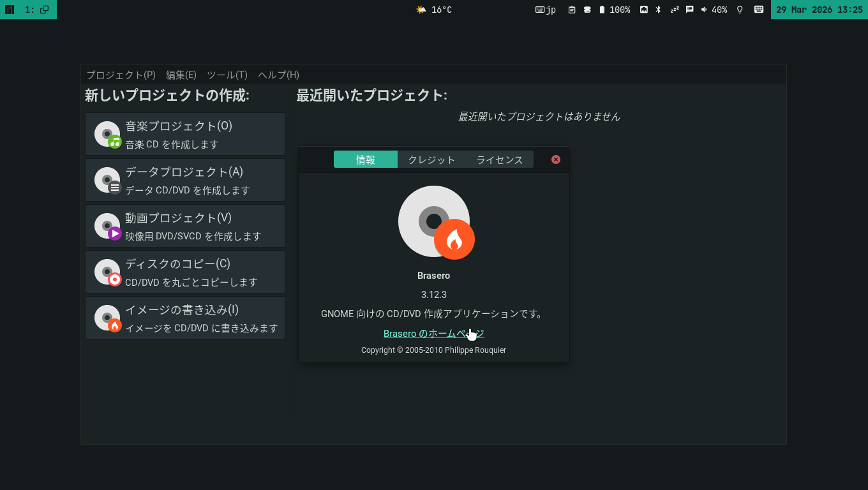Open the プロジェクト(P) menu
This screenshot has height=490, width=868.
tap(121, 75)
